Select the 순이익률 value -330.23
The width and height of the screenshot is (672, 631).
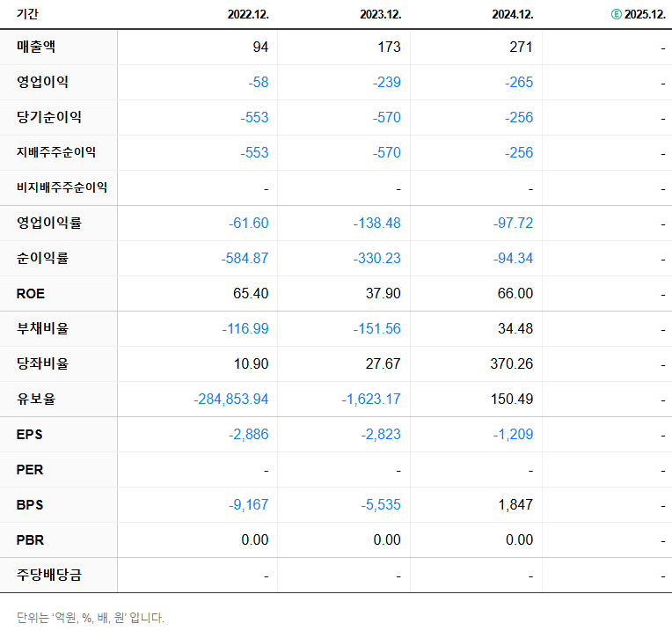pos(376,258)
